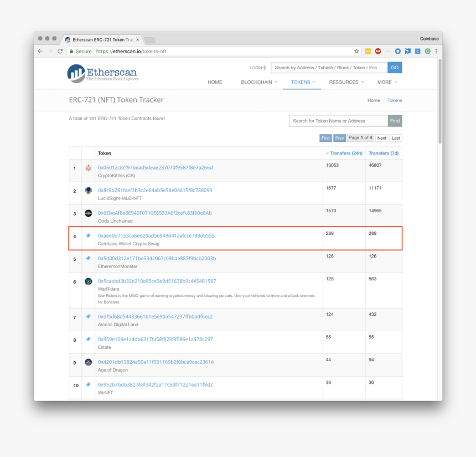This screenshot has height=457, width=476.
Task: Click the Coinbase Wallet Crypto Swag token icon
Action: 89,235
